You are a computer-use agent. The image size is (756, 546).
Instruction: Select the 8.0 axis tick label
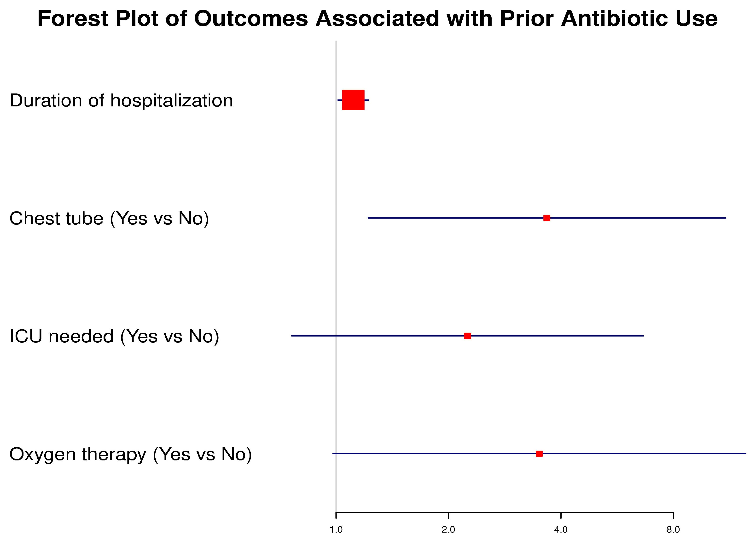pos(673,530)
